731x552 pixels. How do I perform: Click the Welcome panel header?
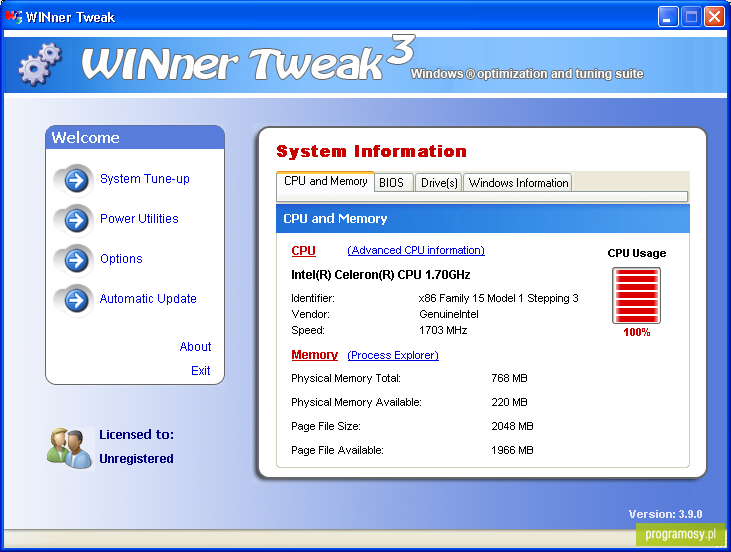[x=135, y=138]
